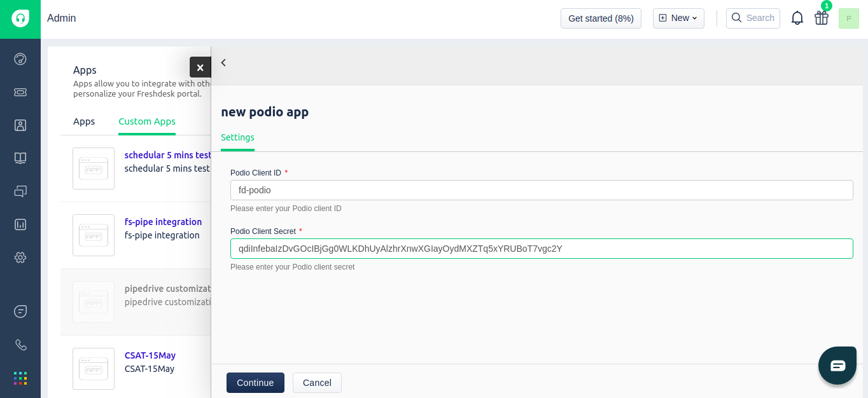Click pipedrive customization app thumbnail

(94, 302)
